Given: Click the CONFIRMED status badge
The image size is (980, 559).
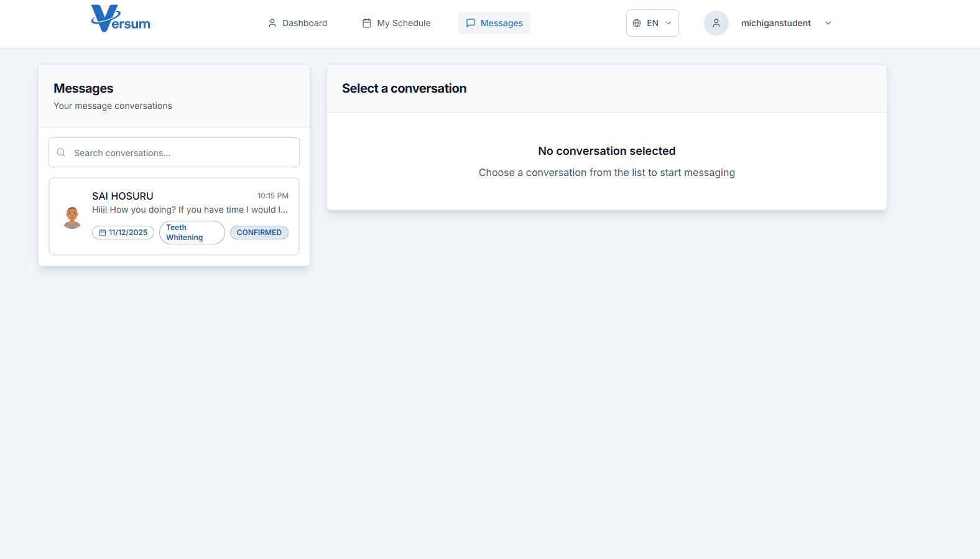Looking at the screenshot, I should (259, 233).
